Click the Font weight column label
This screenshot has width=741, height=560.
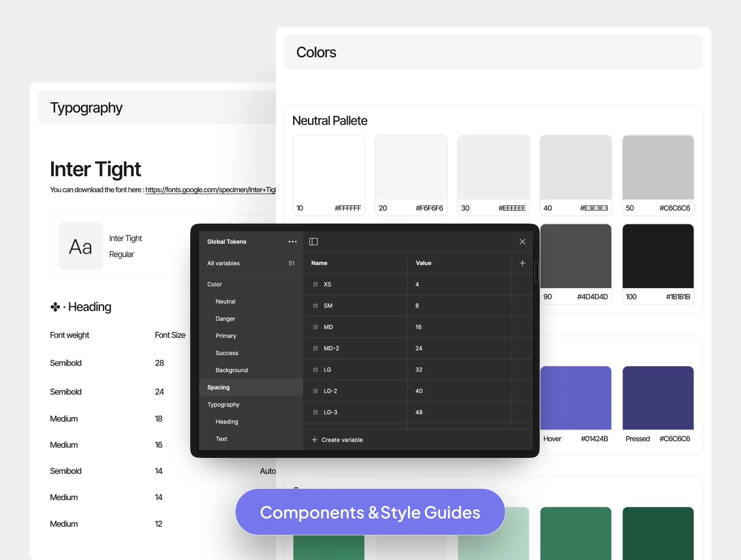[70, 335]
